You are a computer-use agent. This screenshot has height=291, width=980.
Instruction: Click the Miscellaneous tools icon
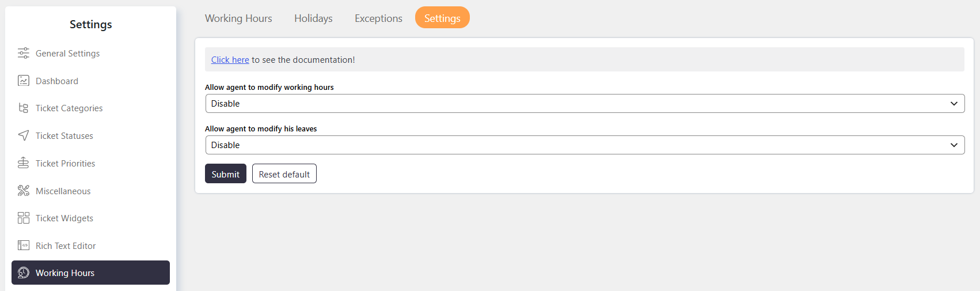[x=23, y=190]
